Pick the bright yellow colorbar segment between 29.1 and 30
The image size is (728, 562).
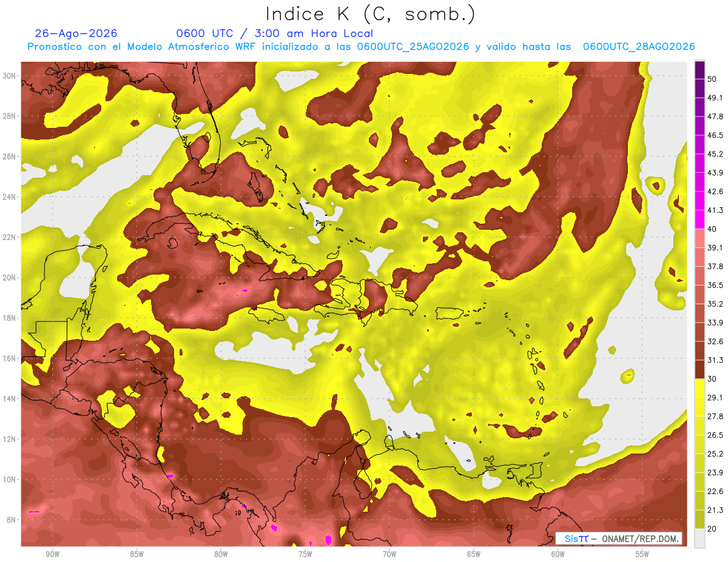tap(699, 388)
